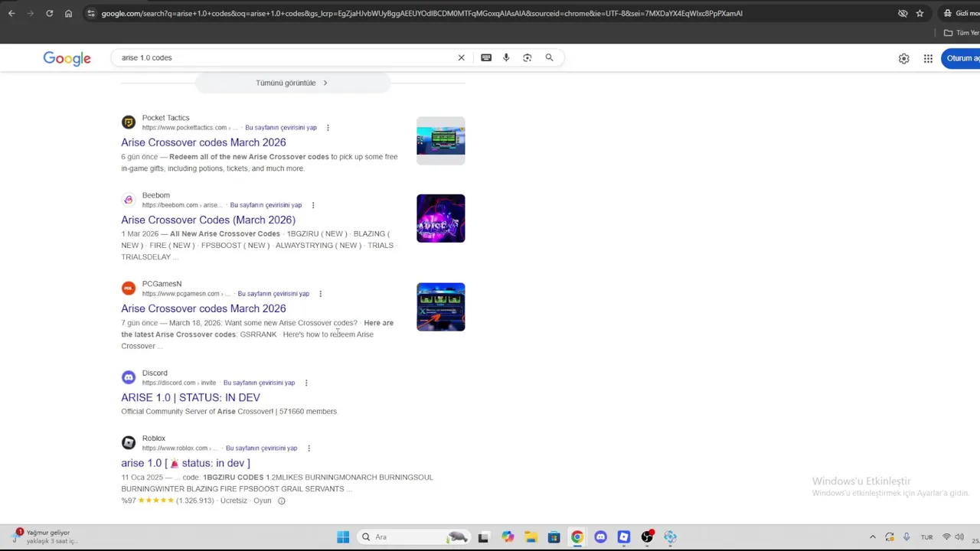Image resolution: width=980 pixels, height=551 pixels.
Task: Open PCGamesN Arise Crossover codes result
Action: (203, 308)
